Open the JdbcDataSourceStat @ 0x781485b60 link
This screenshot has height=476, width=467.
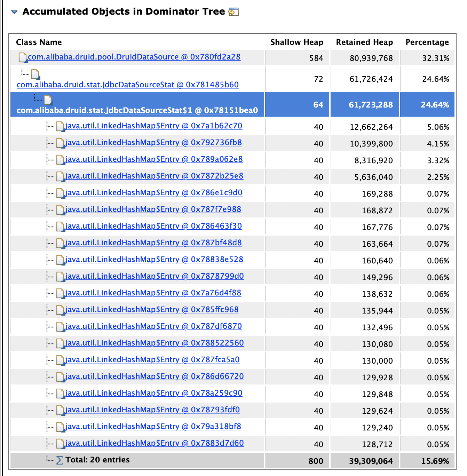pyautogui.click(x=128, y=85)
